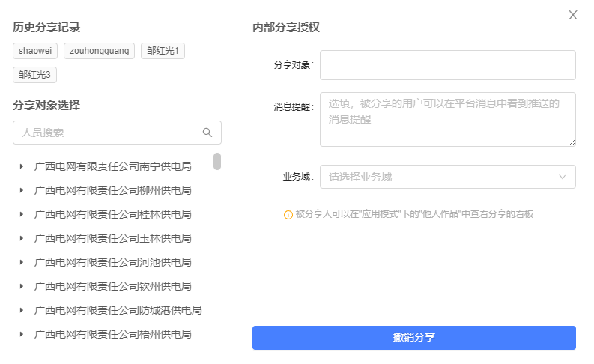Select the shaowei history tag
Viewport: 594px width, 364px height.
pyautogui.click(x=35, y=51)
